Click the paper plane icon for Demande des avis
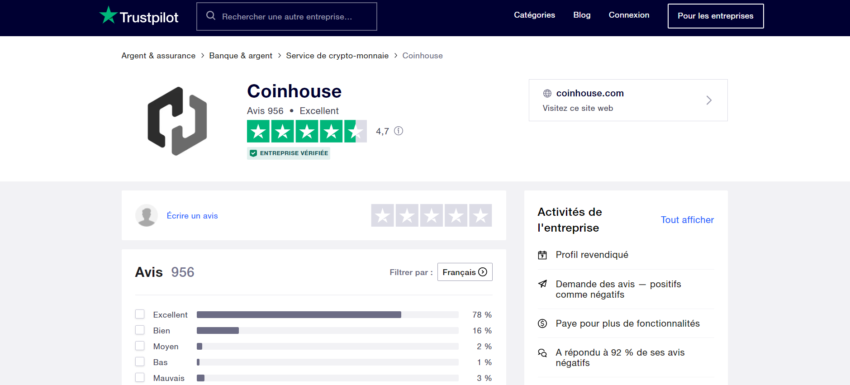The image size is (850, 385). 542,284
